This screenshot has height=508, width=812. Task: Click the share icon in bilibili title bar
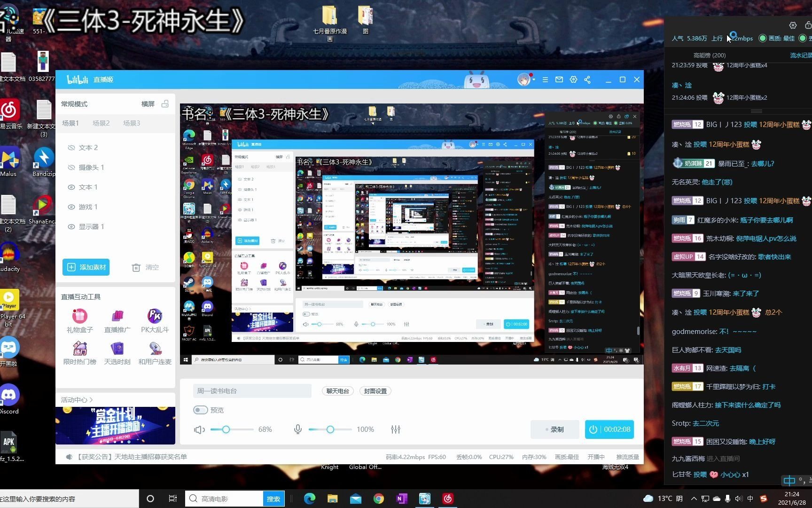[587, 80]
